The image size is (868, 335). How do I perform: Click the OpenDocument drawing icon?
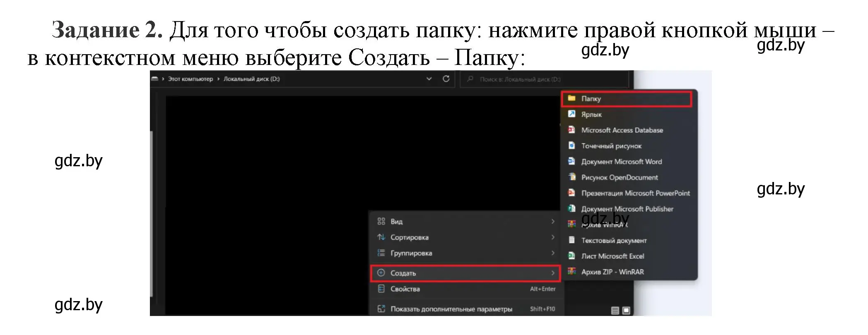tap(572, 177)
